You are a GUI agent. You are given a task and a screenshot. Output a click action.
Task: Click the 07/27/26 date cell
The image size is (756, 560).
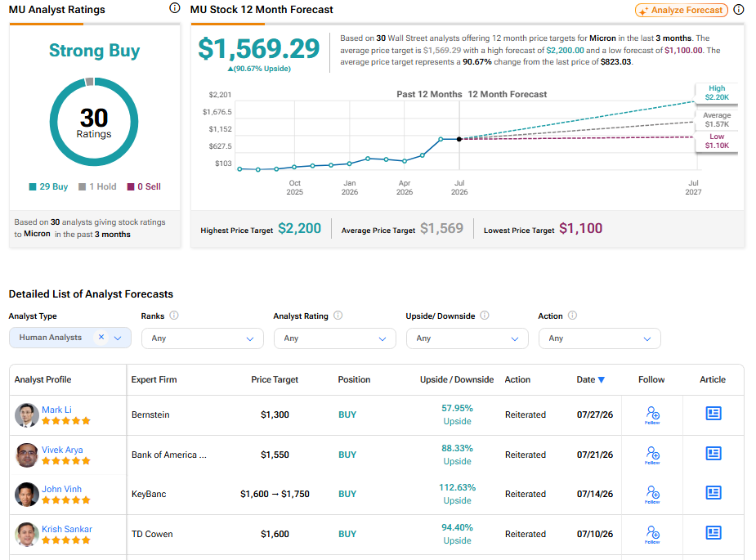pos(595,414)
